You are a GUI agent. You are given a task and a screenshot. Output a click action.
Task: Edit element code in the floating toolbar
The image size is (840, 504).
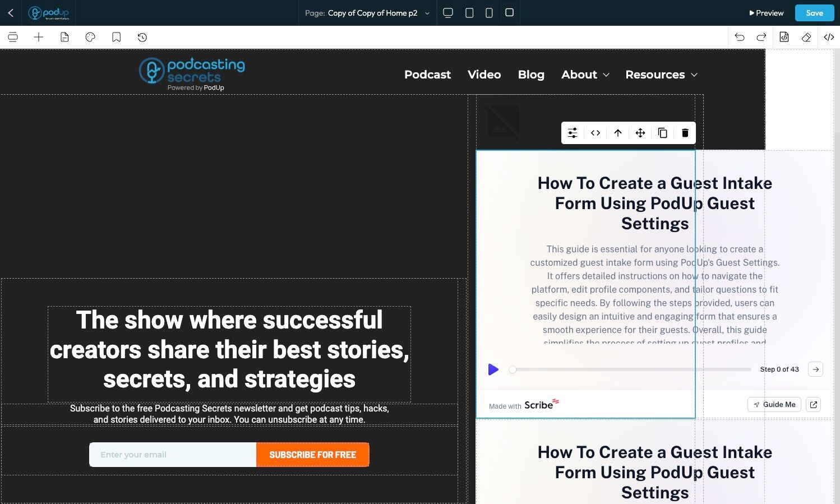596,133
